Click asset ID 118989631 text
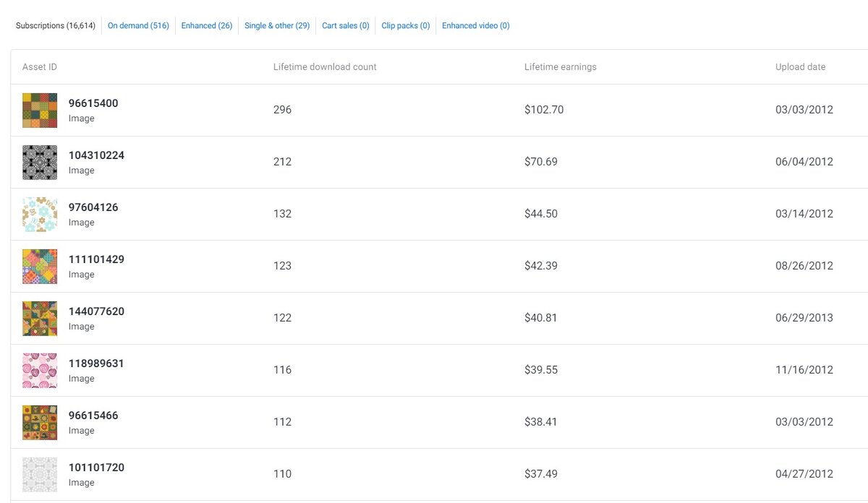The width and height of the screenshot is (868, 503). click(96, 364)
